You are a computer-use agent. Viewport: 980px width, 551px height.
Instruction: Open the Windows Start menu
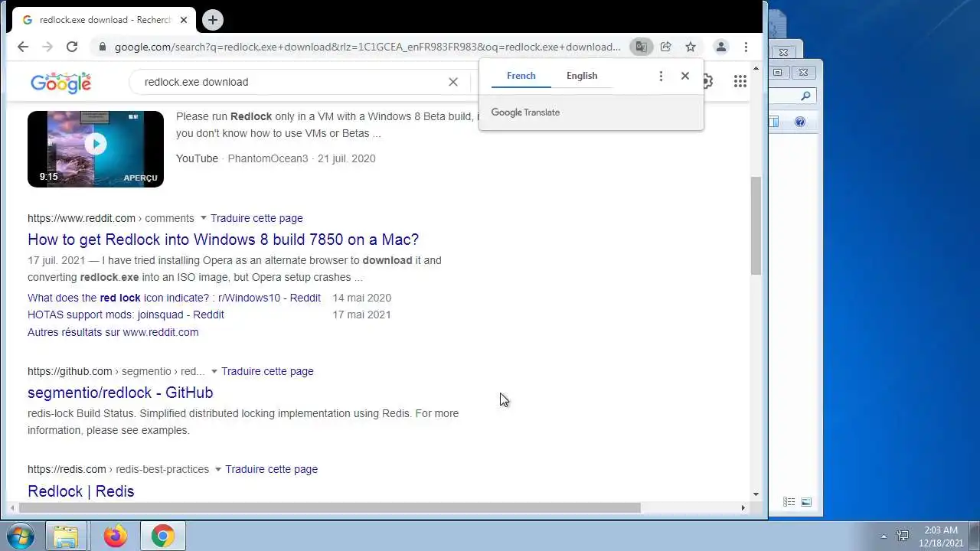point(21,536)
